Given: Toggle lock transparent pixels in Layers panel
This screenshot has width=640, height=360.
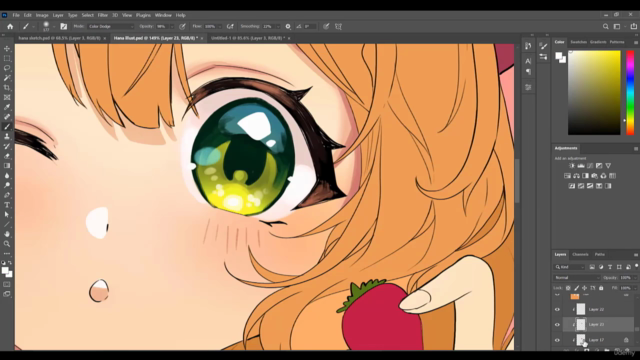Looking at the screenshot, I should click(568, 288).
